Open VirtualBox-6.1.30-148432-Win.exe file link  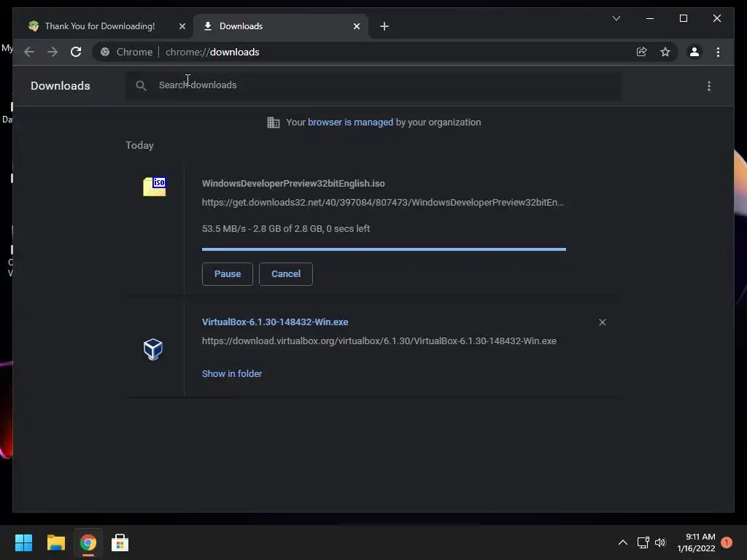pyautogui.click(x=275, y=322)
